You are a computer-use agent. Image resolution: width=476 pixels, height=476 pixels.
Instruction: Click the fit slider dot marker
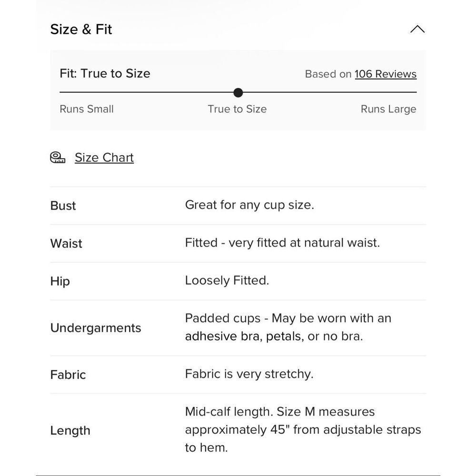tap(238, 93)
